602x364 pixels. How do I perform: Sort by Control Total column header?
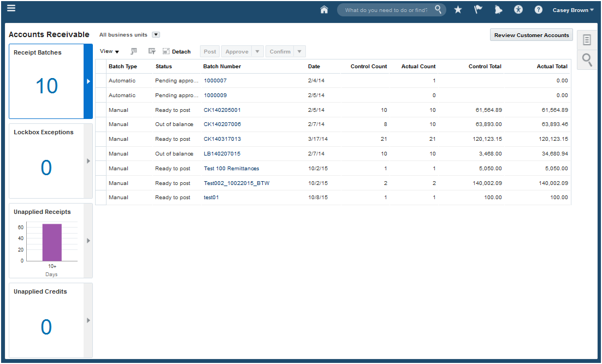485,67
